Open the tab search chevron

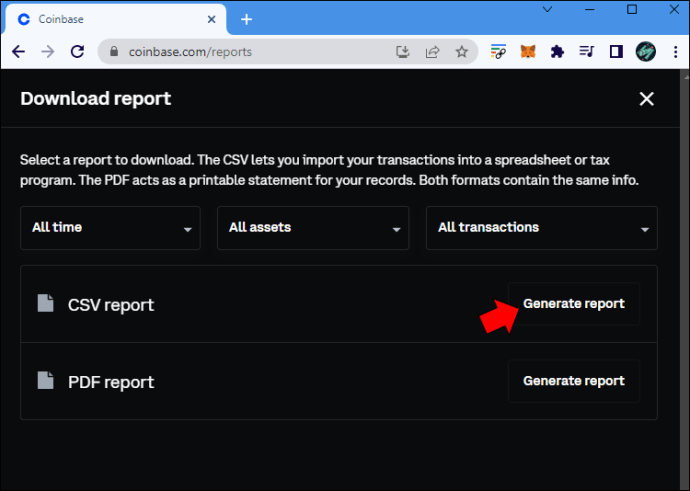(x=547, y=9)
